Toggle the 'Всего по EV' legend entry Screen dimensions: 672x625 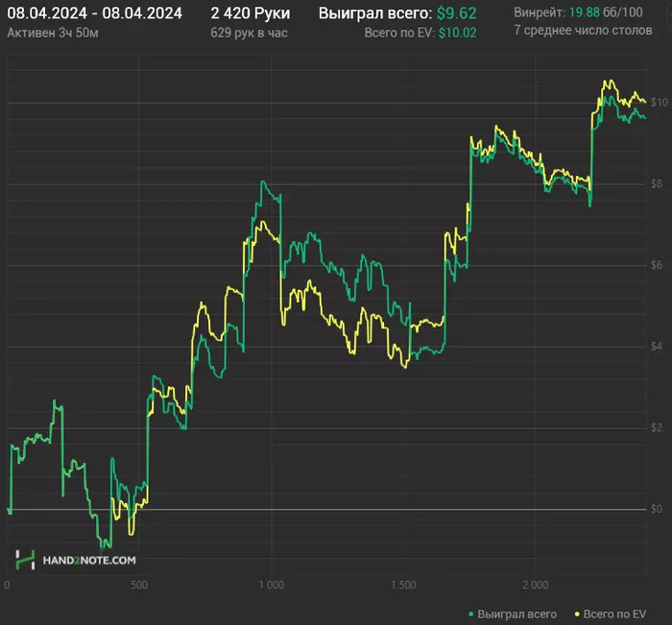point(611,614)
